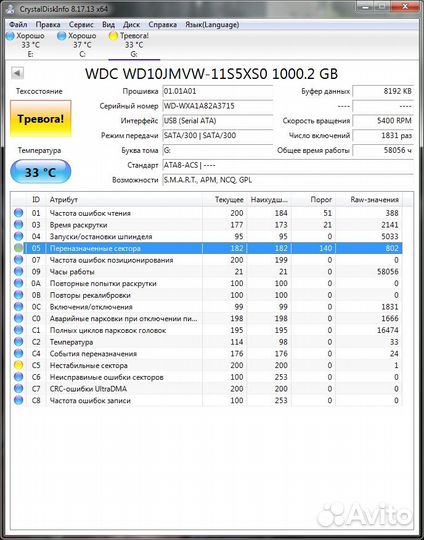Click the disk model title WDC WD10JMVW-11S5XS0
The width and height of the screenshot is (424, 540).
click(211, 73)
